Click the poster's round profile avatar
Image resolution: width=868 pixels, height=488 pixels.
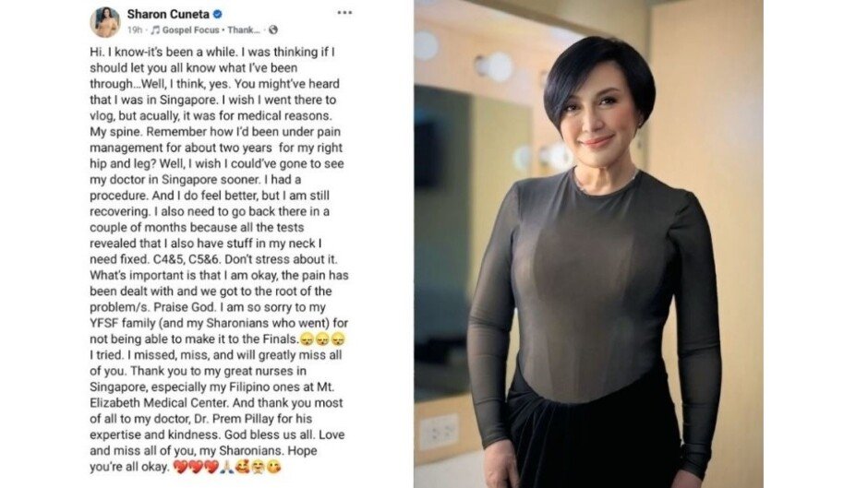[x=105, y=21]
